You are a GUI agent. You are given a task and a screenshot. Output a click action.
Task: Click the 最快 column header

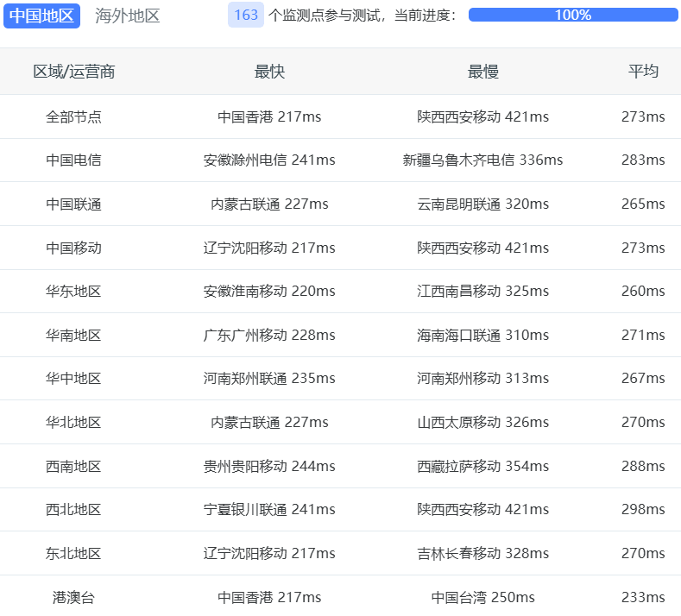coord(269,72)
